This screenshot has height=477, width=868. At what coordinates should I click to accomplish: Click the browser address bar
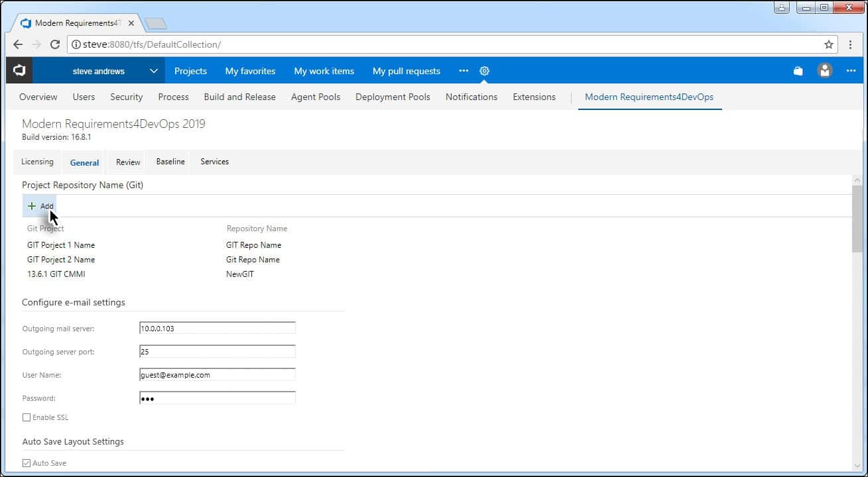point(451,44)
